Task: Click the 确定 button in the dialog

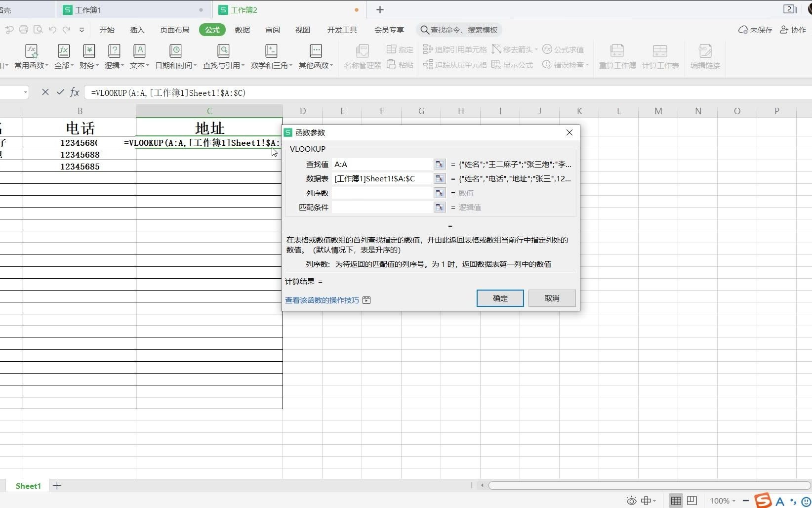Action: click(500, 298)
